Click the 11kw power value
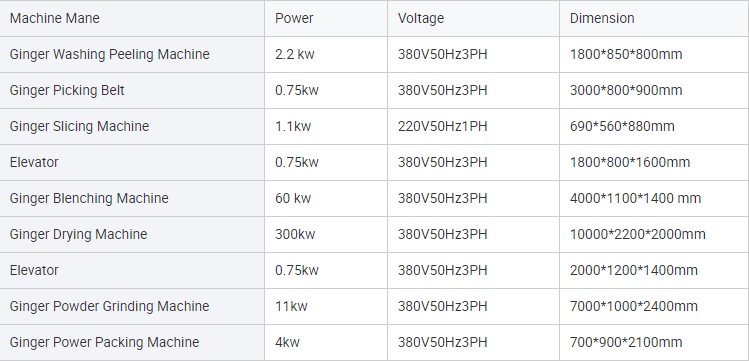Viewport: 749px width, 361px height. tap(291, 306)
